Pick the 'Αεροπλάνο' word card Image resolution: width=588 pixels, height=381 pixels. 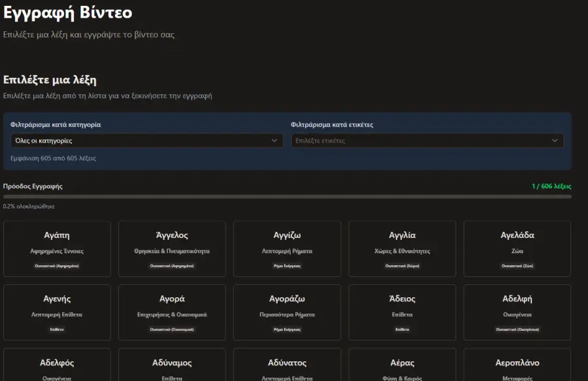point(517,365)
